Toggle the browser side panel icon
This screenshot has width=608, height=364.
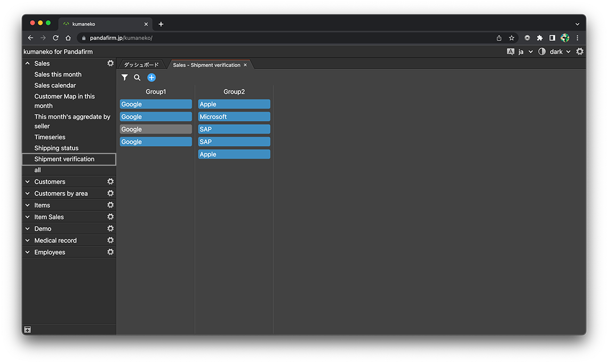(552, 38)
